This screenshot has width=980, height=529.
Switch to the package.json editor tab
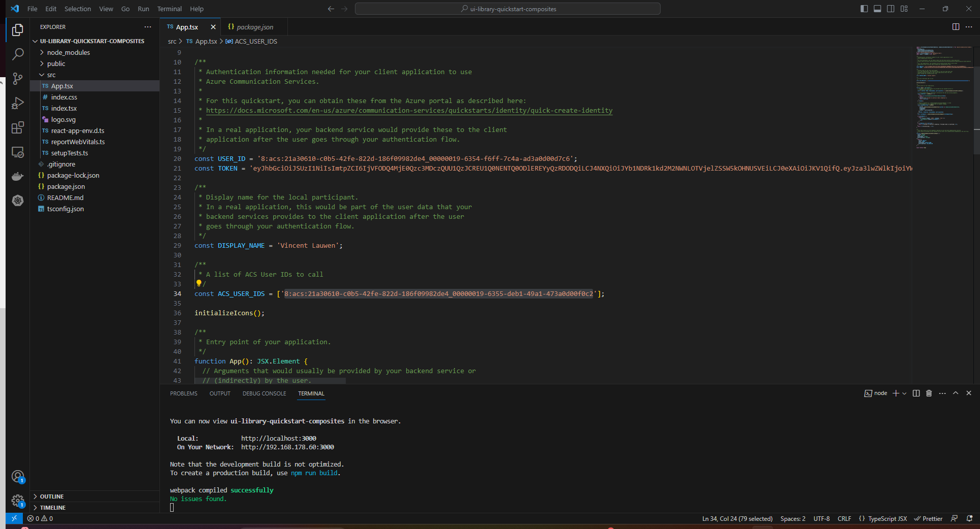pyautogui.click(x=254, y=27)
